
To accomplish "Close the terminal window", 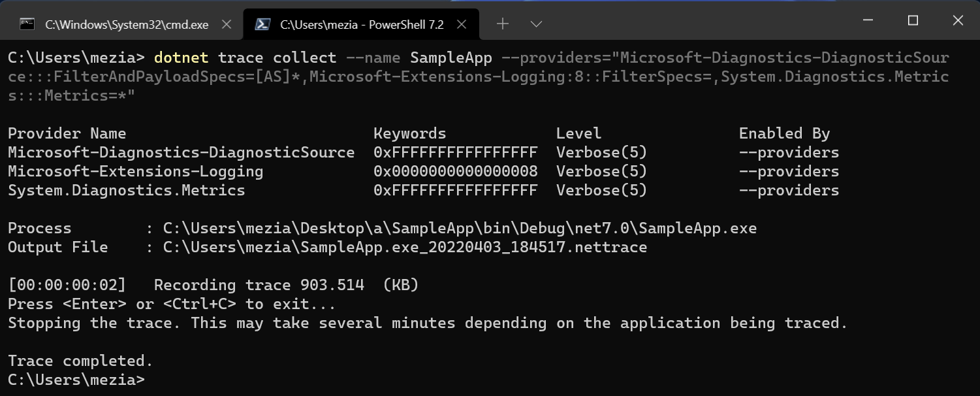I will pos(958,21).
